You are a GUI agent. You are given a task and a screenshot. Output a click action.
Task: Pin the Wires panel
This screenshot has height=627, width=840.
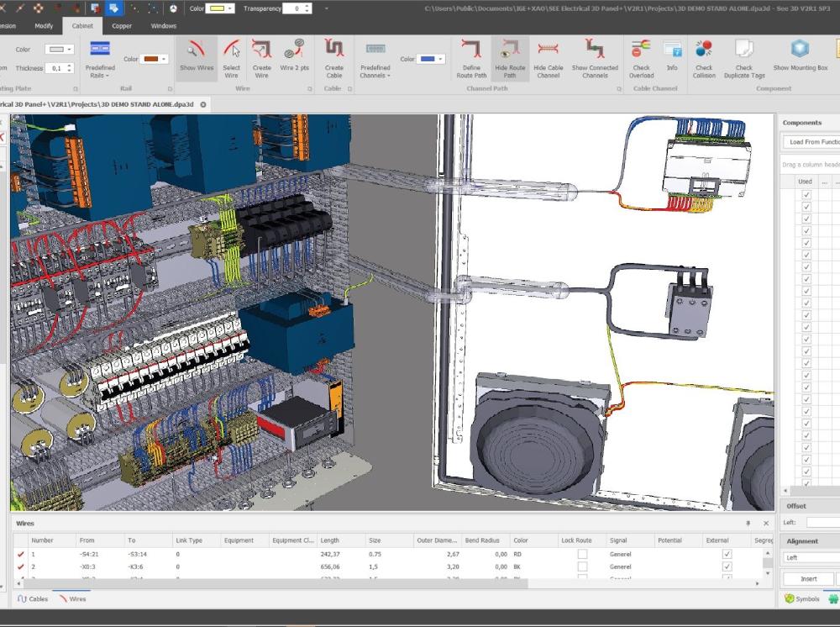point(748,523)
